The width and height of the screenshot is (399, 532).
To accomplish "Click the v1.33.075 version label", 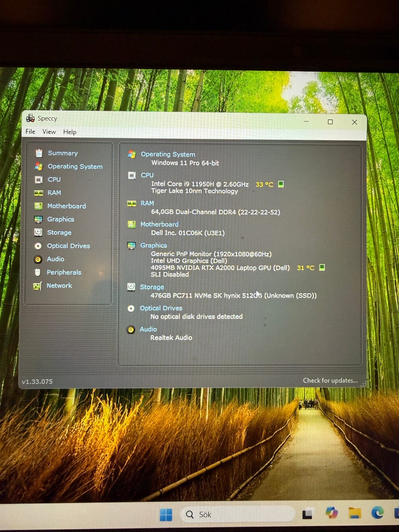I will 37,382.
